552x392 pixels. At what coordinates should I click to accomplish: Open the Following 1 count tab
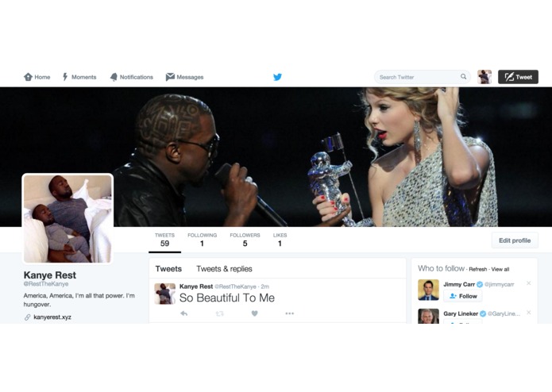tap(202, 240)
